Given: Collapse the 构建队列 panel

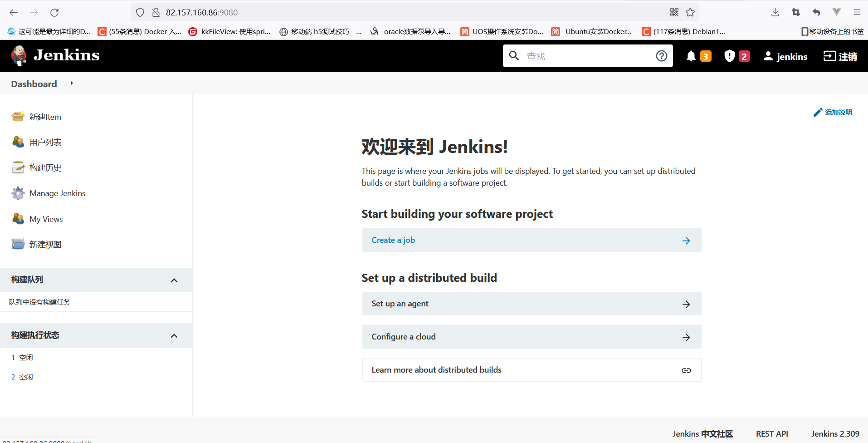Looking at the screenshot, I should coord(174,281).
